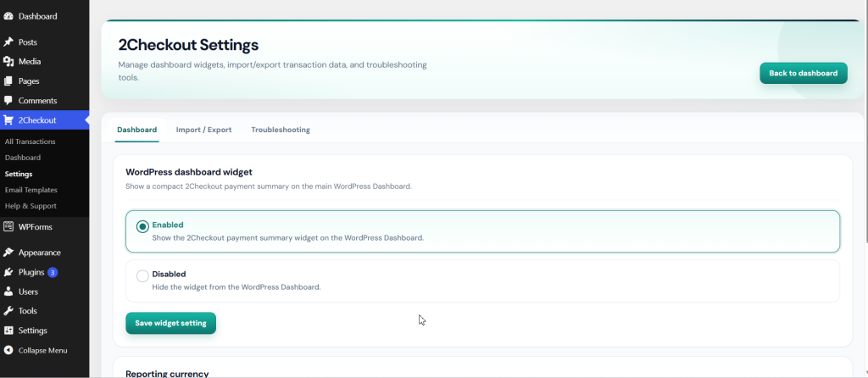Click 'Hide the widget from the WordPress Dashboard' text
This screenshot has height=378, width=868.
(x=236, y=287)
